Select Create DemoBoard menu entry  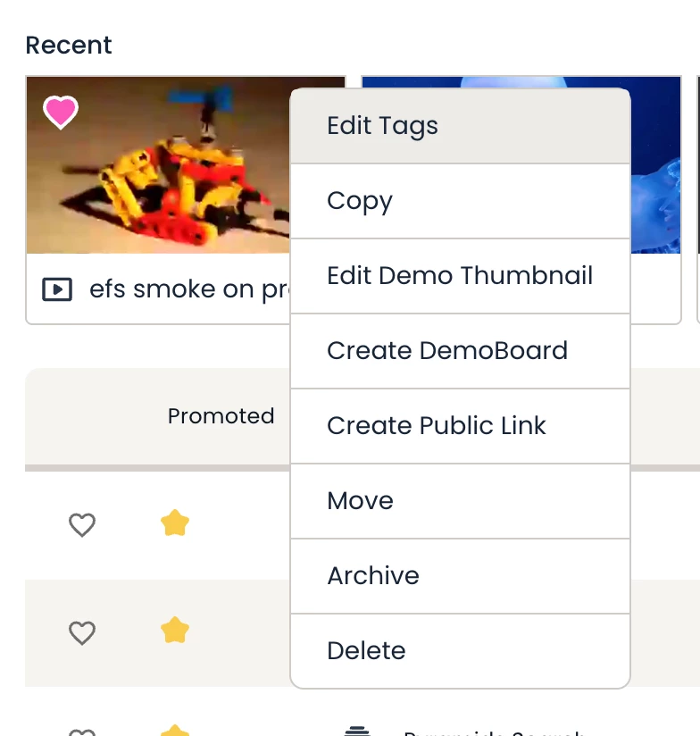pyautogui.click(x=447, y=351)
